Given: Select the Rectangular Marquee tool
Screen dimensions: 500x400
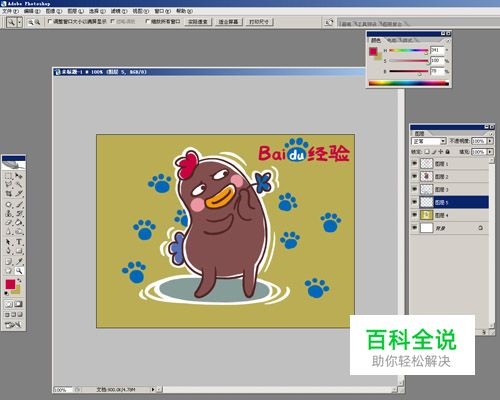Looking at the screenshot, I should click(x=9, y=176).
